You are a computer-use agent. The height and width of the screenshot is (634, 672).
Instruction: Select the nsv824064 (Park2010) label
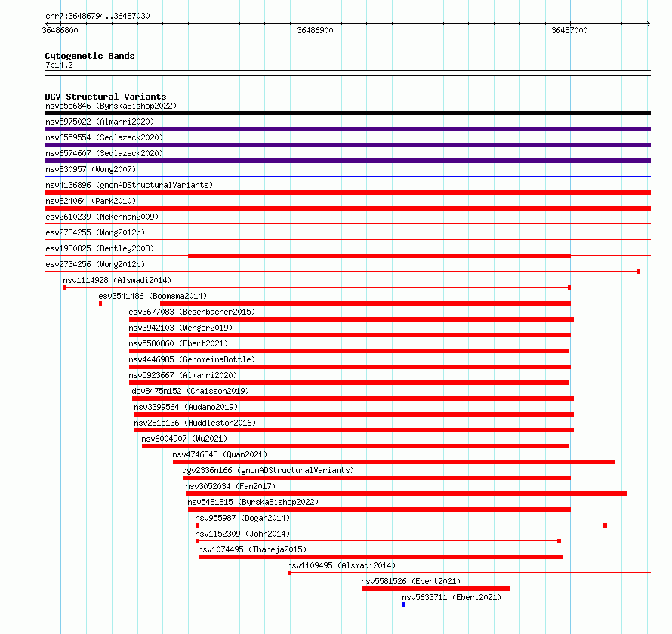pos(91,201)
